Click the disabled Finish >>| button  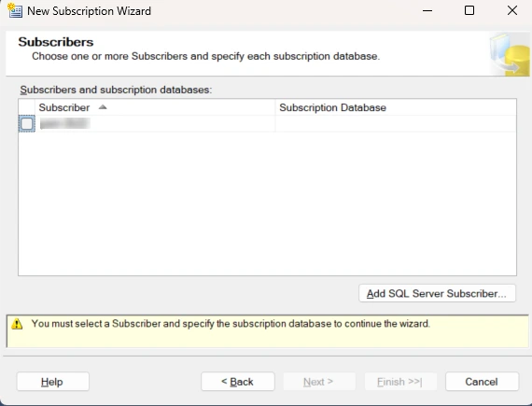(400, 382)
